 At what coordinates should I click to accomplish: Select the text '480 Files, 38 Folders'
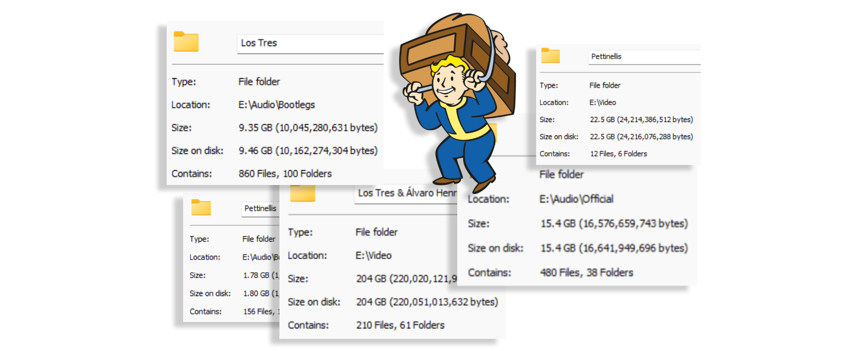[586, 273]
